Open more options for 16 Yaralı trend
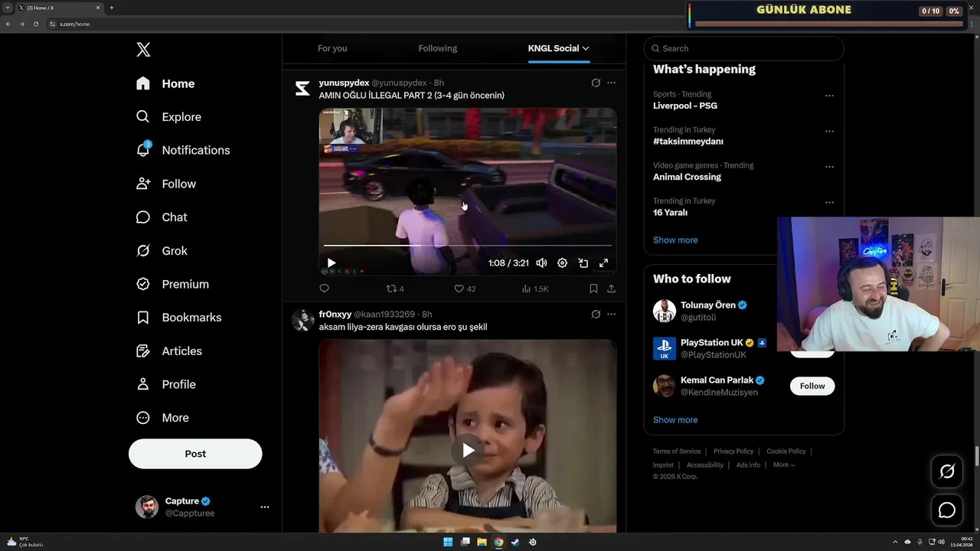Viewport: 980px width, 551px height. pyautogui.click(x=829, y=203)
